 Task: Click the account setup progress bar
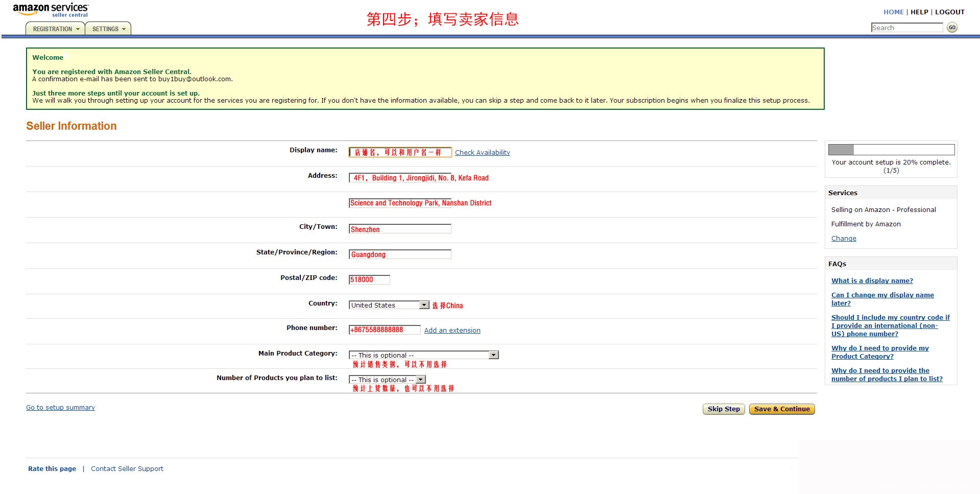pos(891,150)
